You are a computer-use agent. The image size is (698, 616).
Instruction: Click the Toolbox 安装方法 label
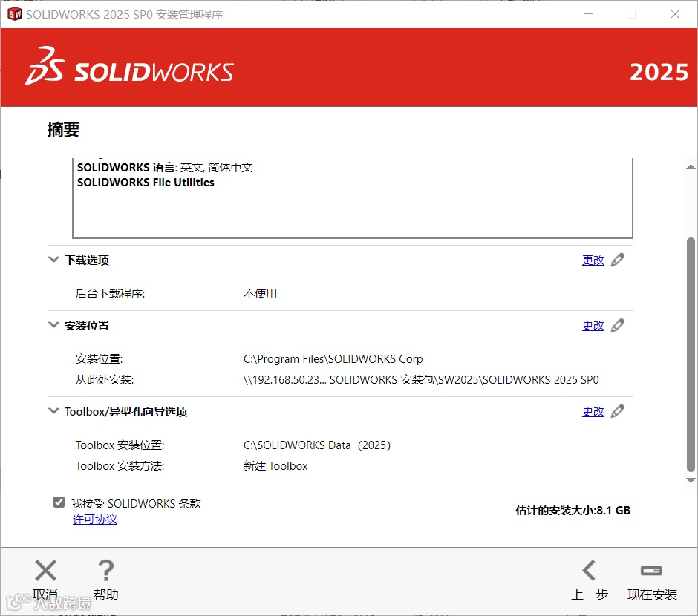click(x=120, y=466)
